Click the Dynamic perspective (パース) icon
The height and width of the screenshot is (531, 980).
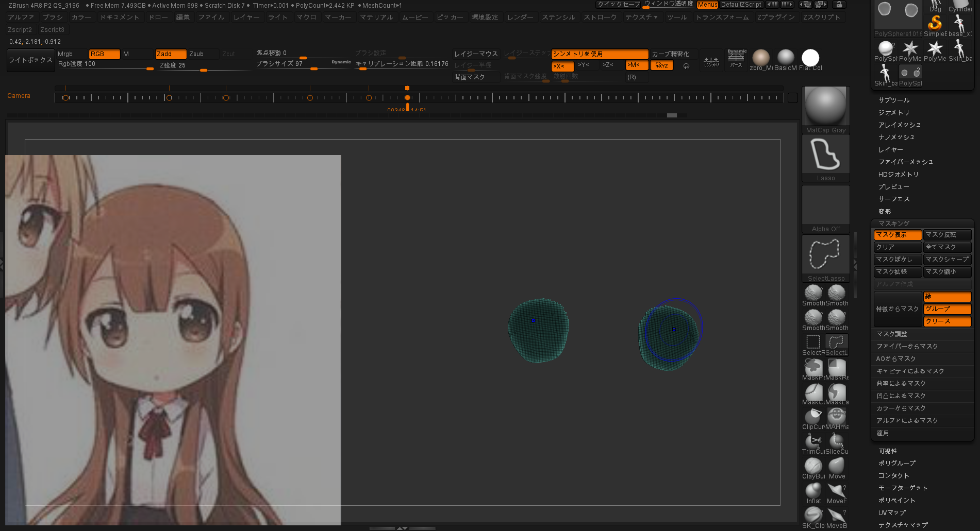[736, 59]
